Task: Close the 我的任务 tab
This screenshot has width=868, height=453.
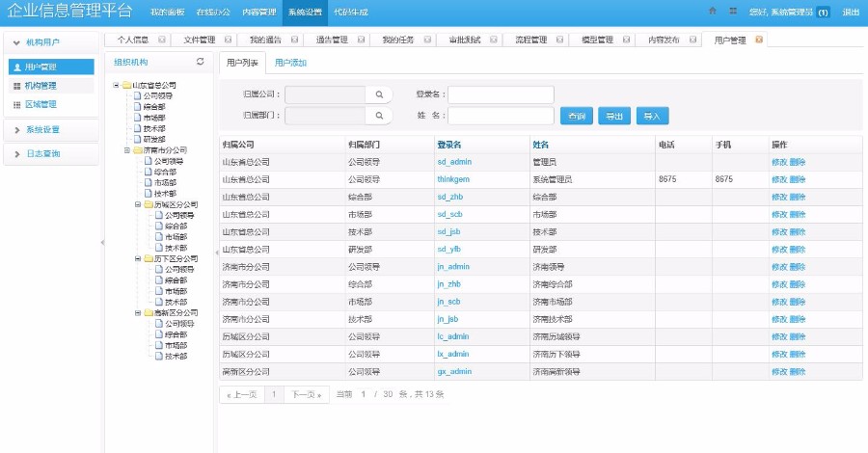Action: pyautogui.click(x=427, y=40)
